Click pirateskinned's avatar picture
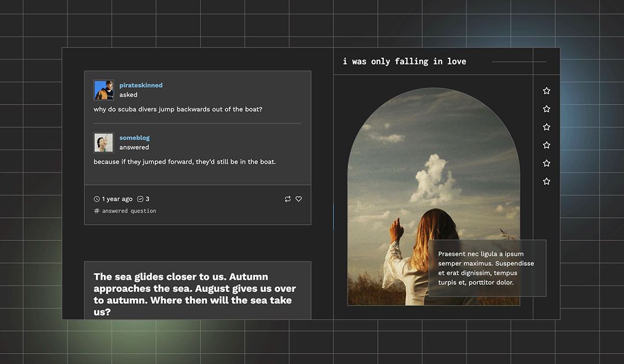This screenshot has width=624, height=364. 103,90
